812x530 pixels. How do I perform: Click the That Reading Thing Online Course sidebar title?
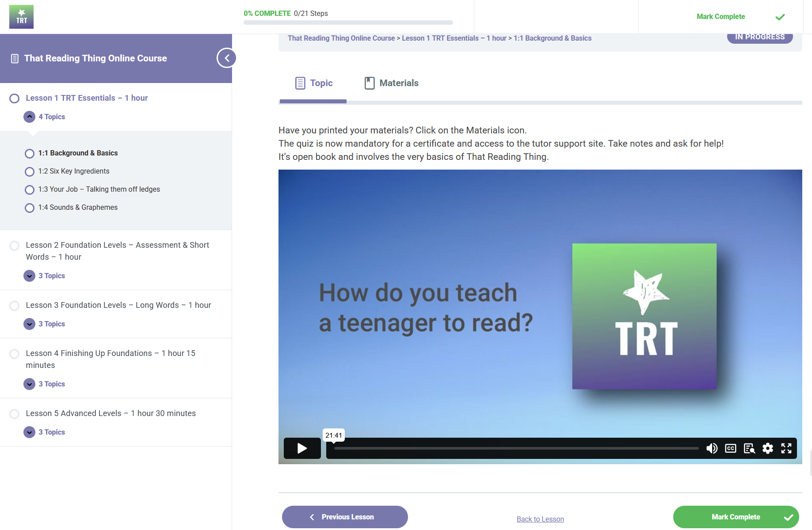[95, 58]
